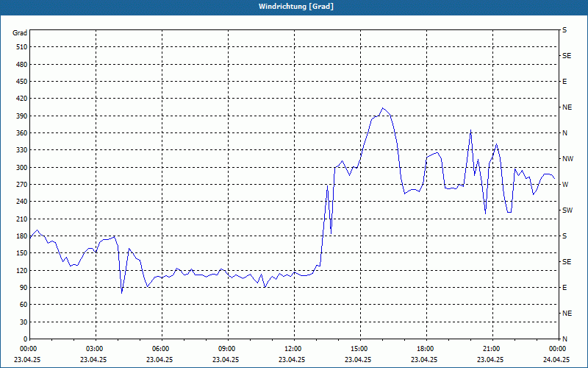
Task: Select the 0 y-axis value
Action: pyautogui.click(x=25, y=339)
